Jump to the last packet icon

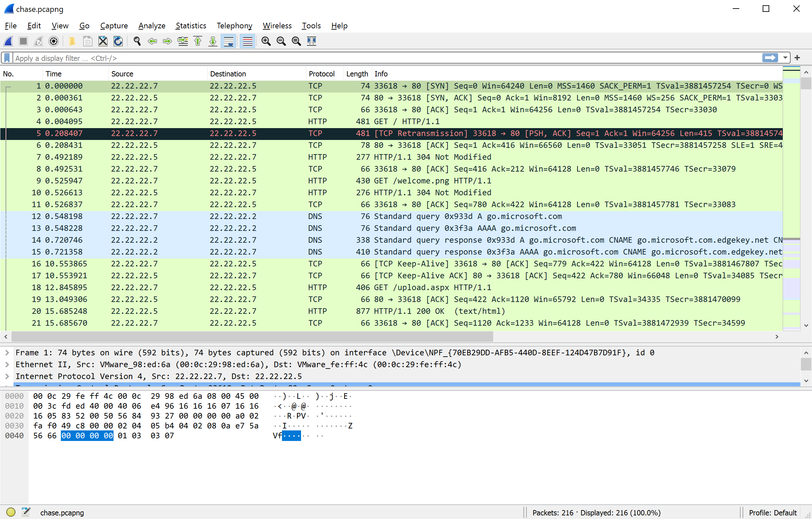pos(213,41)
